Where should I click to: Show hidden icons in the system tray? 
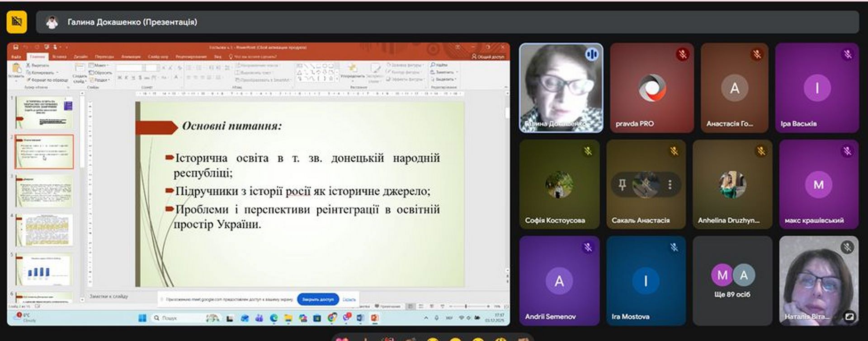pos(426,318)
